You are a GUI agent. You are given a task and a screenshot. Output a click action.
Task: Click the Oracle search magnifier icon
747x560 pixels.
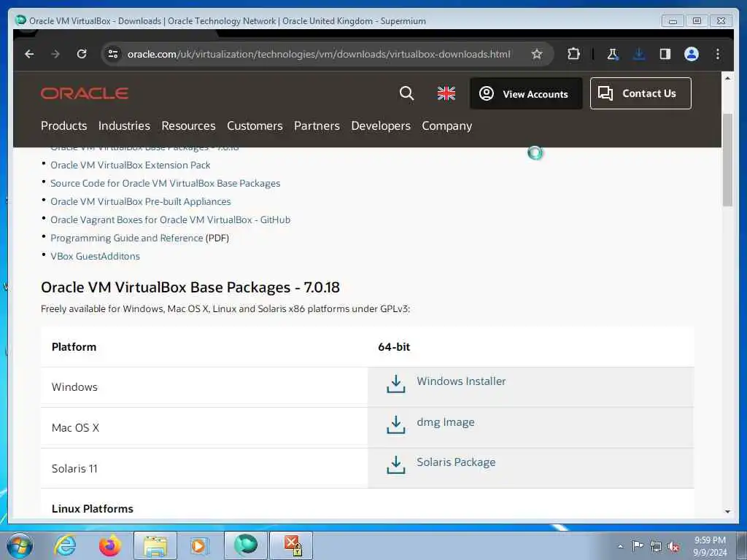coord(406,93)
